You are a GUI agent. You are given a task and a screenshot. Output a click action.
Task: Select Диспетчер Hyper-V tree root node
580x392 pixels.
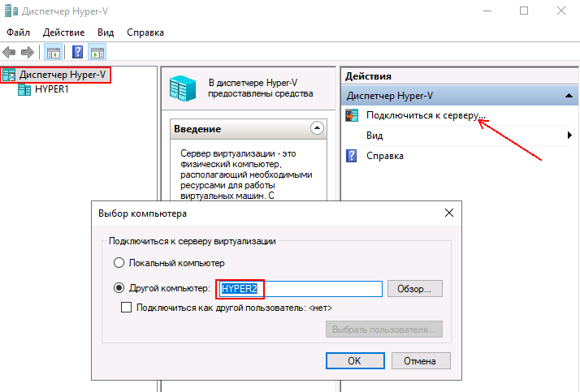[x=63, y=75]
